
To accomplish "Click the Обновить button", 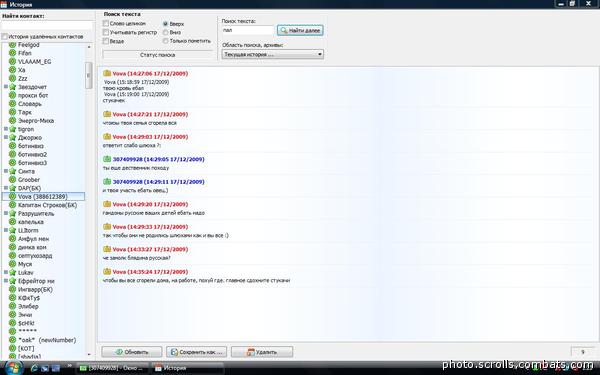I will pyautogui.click(x=132, y=352).
